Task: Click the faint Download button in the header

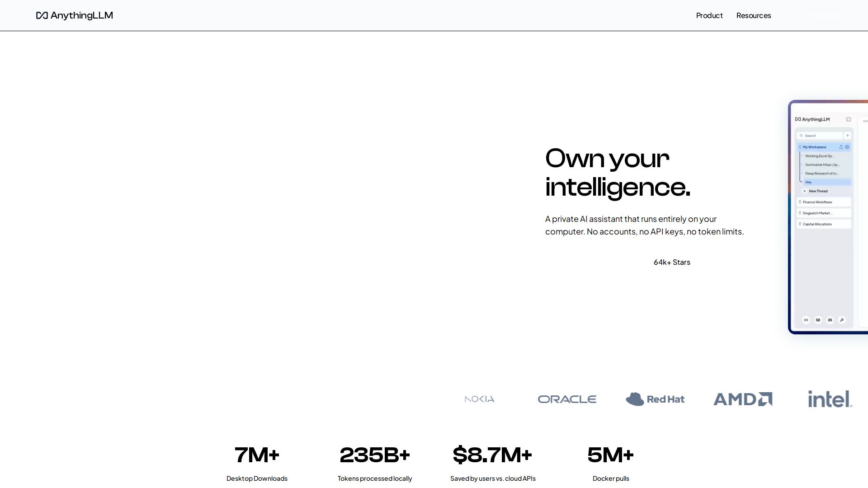Action: (827, 15)
